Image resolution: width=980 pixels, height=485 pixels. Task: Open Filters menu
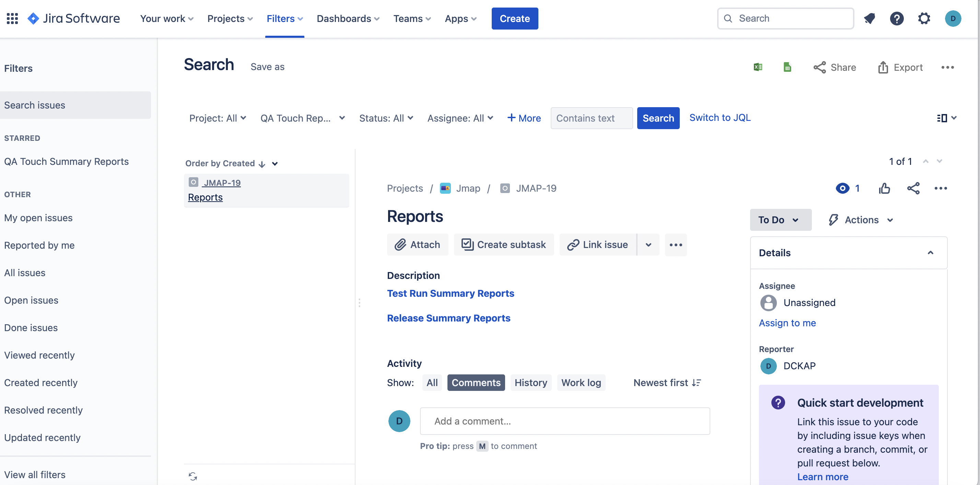coord(284,18)
